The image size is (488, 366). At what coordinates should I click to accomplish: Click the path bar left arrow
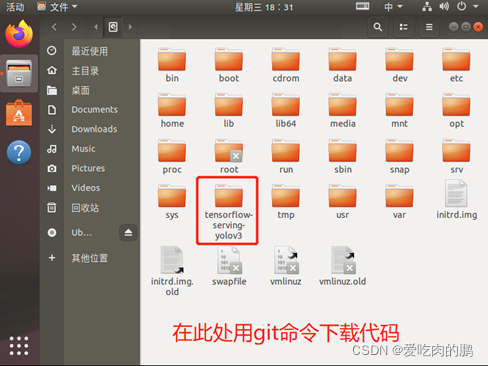click(x=96, y=27)
